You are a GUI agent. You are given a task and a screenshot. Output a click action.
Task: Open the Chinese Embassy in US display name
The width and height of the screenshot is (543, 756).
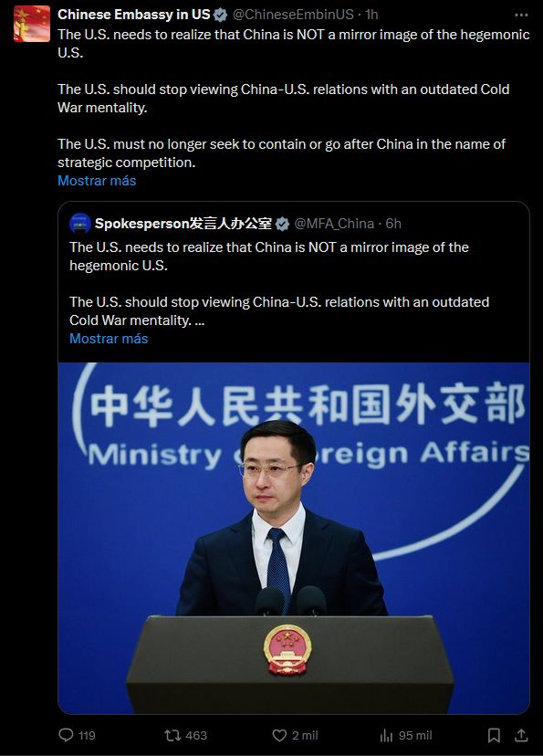(x=134, y=15)
